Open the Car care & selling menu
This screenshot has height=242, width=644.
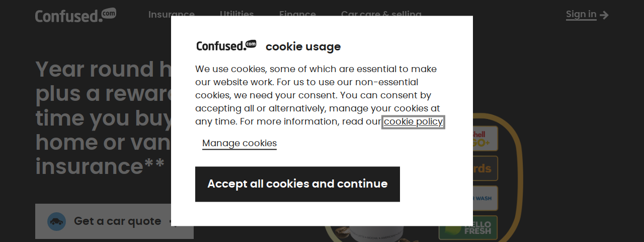[x=381, y=15]
